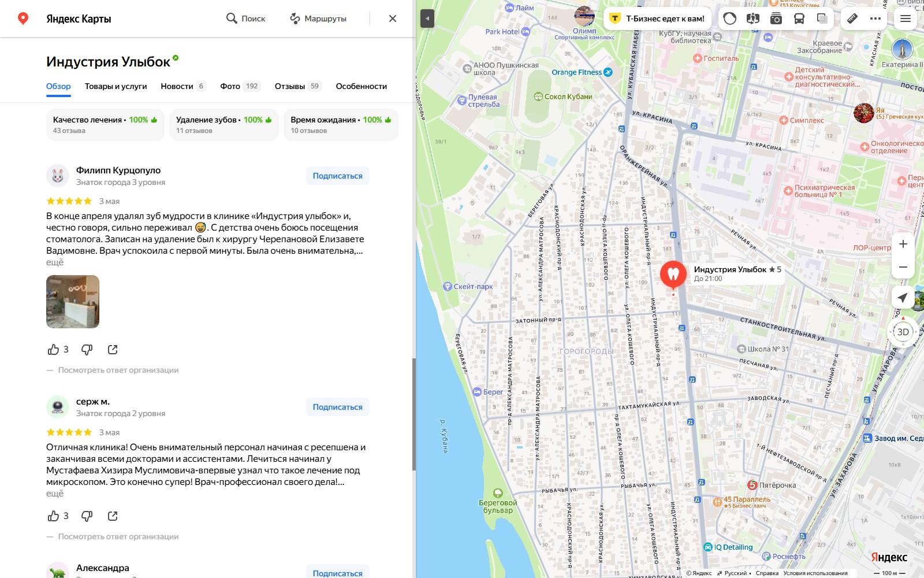924x578 pixels.
Task: Open the map type layers selector
Action: pyautogui.click(x=822, y=18)
